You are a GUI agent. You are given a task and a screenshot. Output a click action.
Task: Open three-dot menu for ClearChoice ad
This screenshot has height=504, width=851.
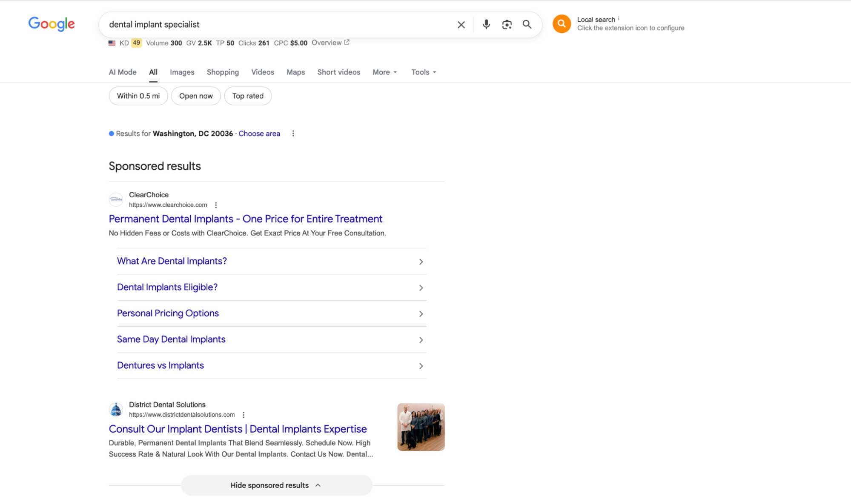point(216,205)
